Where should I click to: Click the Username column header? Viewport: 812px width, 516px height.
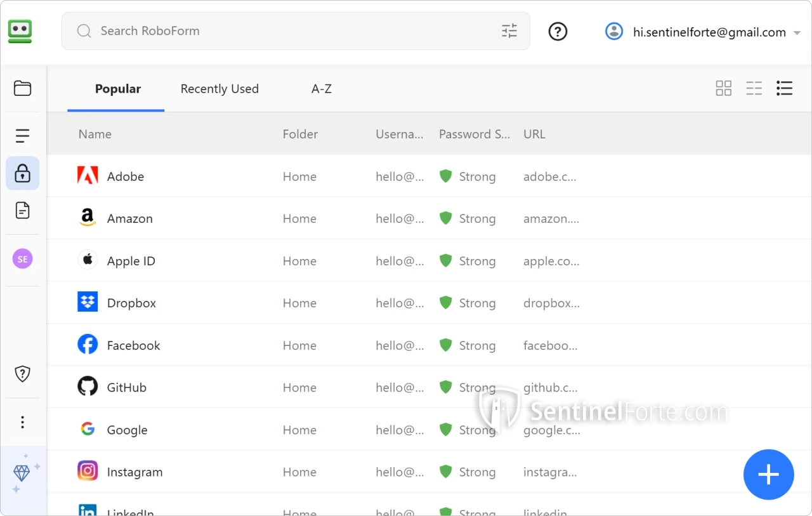click(400, 134)
